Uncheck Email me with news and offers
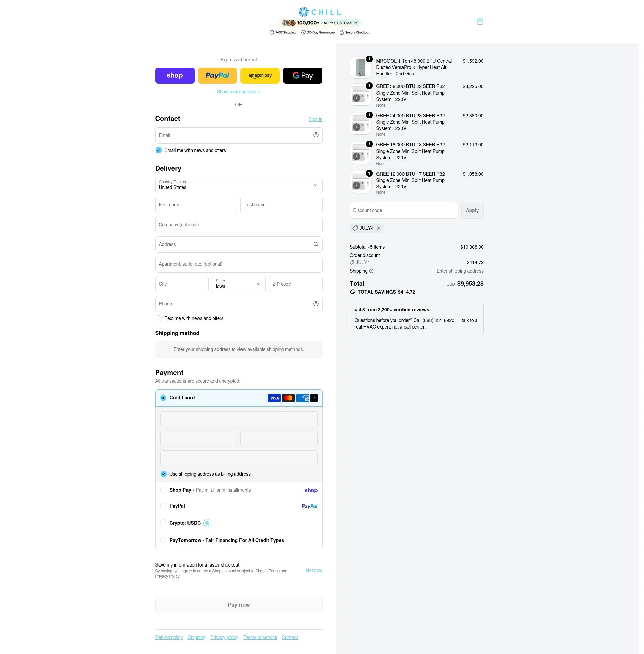The height and width of the screenshot is (654, 644). tap(158, 150)
